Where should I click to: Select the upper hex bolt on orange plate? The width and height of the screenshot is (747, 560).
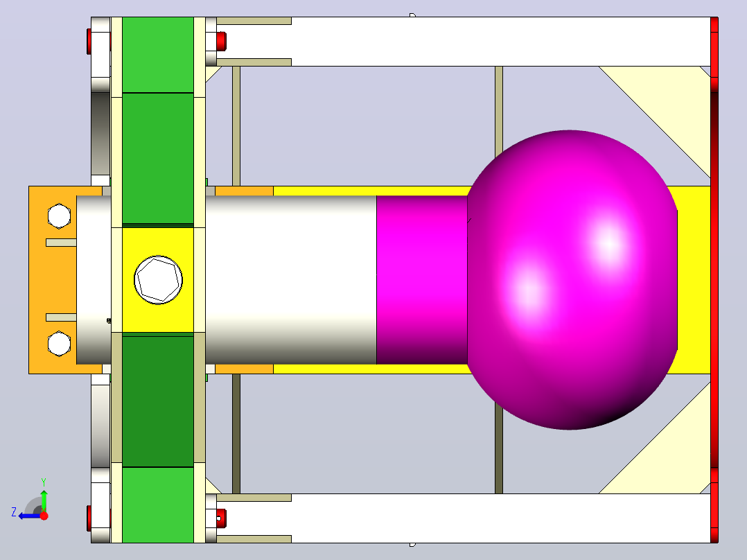tap(59, 216)
